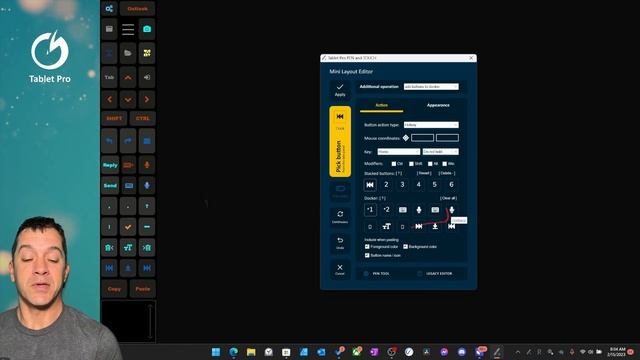
Task: Click the Copy button in side panel
Action: point(114,289)
